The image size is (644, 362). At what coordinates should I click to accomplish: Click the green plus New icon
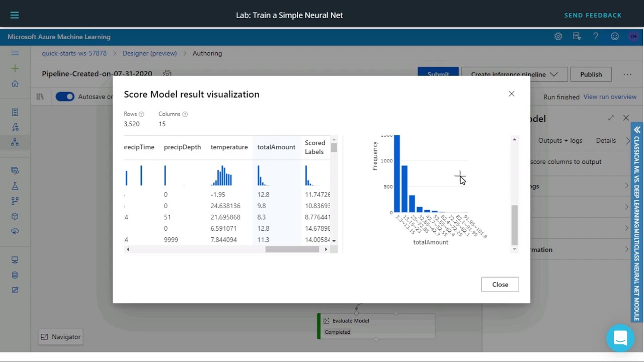click(15, 68)
